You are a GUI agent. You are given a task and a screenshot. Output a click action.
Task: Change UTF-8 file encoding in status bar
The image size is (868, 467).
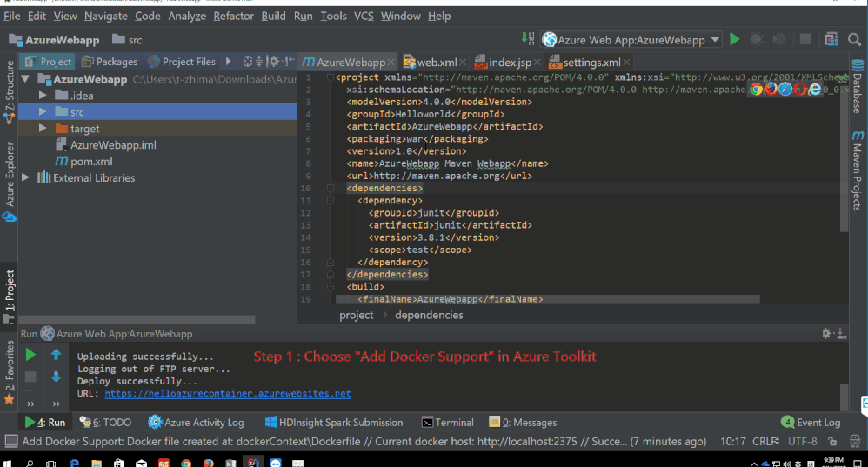803,441
